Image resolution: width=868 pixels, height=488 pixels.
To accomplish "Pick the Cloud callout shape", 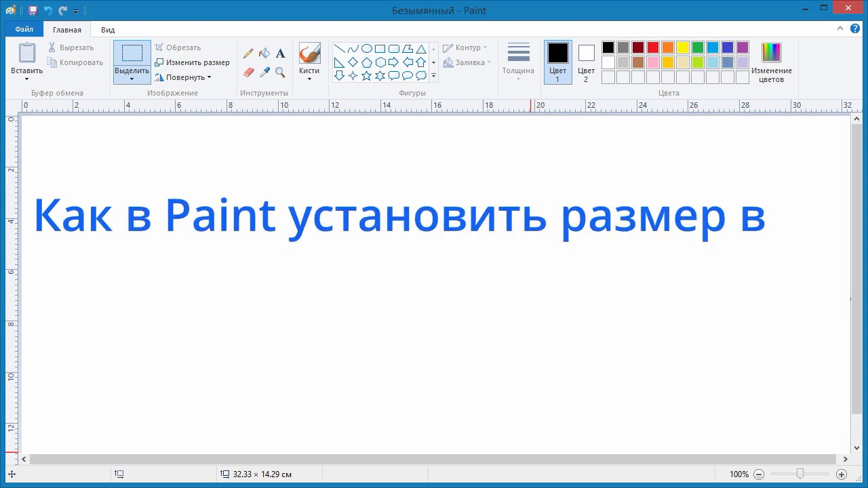I will [420, 76].
